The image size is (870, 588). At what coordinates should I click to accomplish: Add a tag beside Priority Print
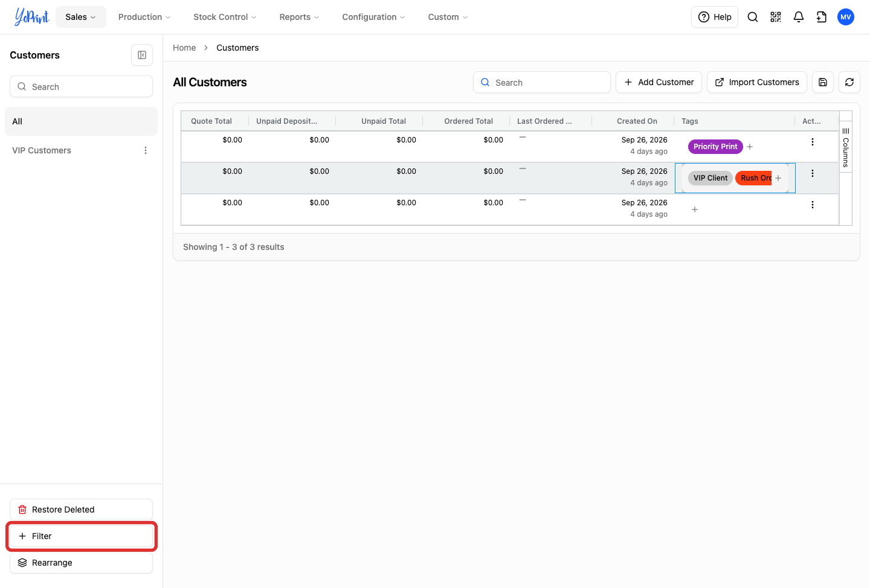pyautogui.click(x=750, y=147)
